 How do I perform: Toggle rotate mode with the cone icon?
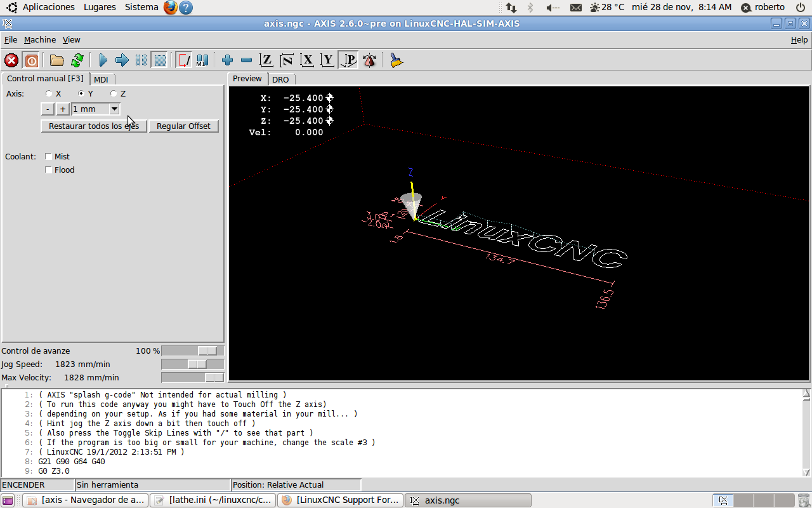click(x=369, y=60)
